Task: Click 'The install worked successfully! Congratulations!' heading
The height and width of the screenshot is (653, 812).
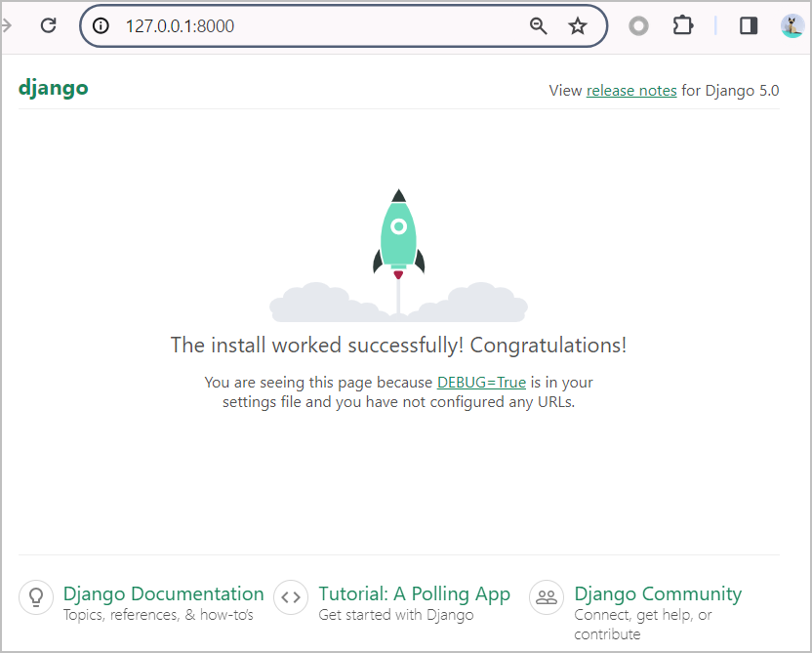Action: tap(399, 346)
